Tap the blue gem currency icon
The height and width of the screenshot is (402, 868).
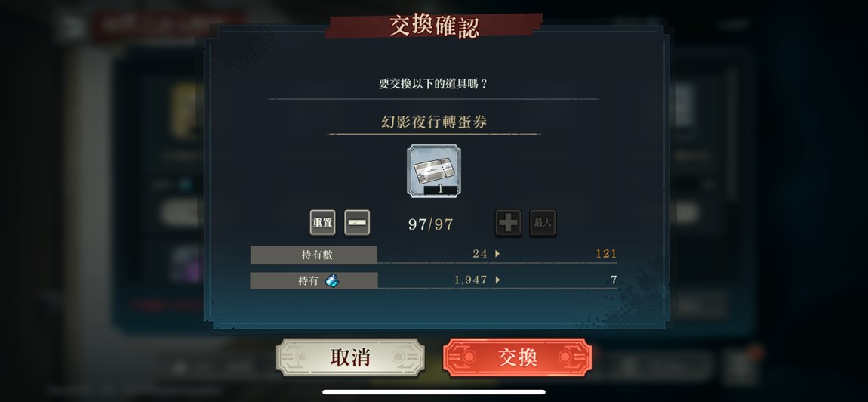pos(331,280)
